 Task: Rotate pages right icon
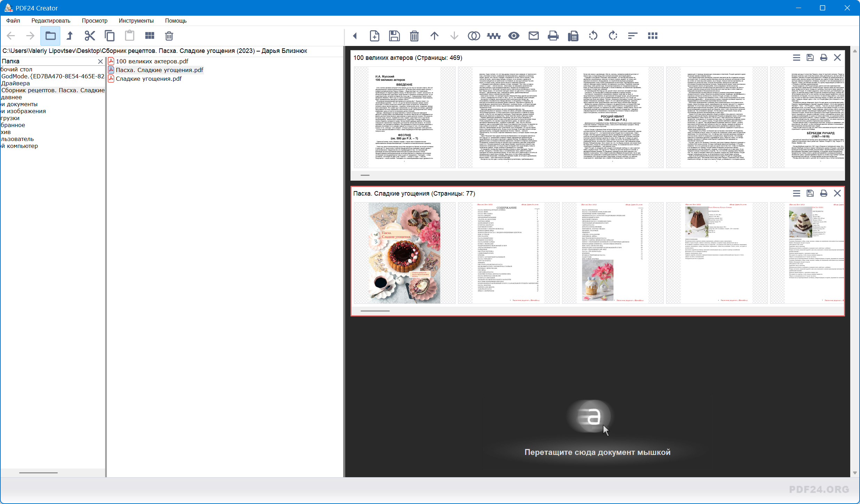(x=613, y=36)
